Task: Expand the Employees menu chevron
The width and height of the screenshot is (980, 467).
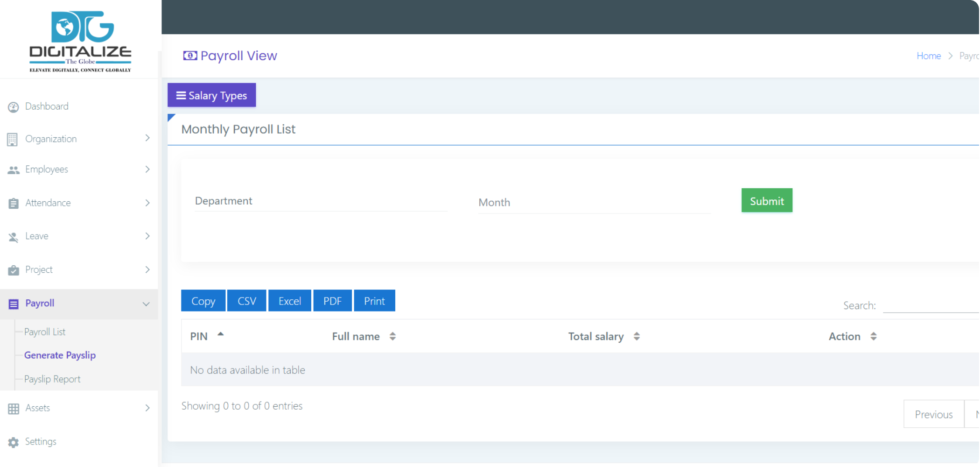Action: (147, 169)
